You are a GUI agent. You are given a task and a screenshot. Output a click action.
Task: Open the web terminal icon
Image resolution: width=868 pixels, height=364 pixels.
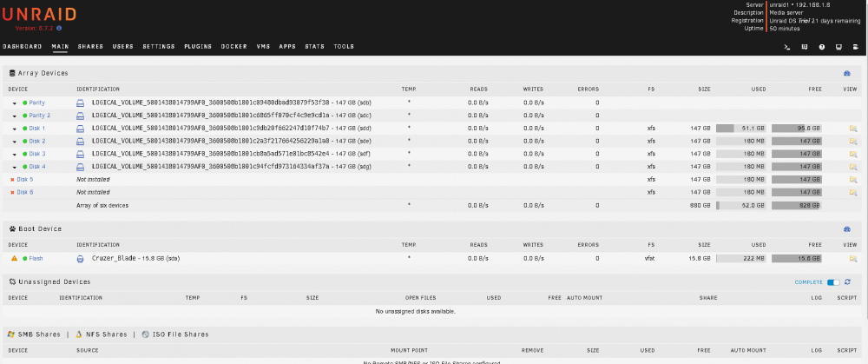[x=788, y=47]
